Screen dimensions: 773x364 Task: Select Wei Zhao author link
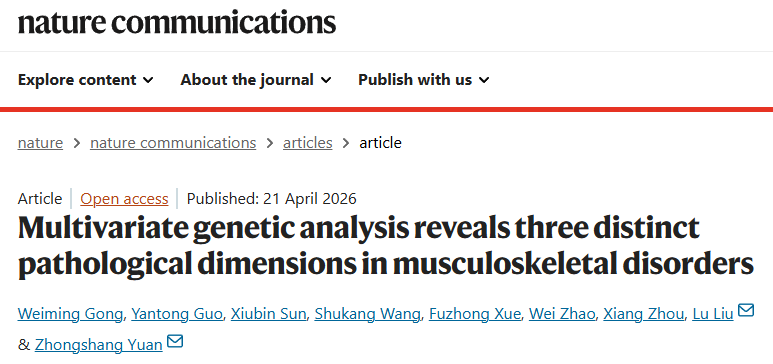pyautogui.click(x=562, y=314)
